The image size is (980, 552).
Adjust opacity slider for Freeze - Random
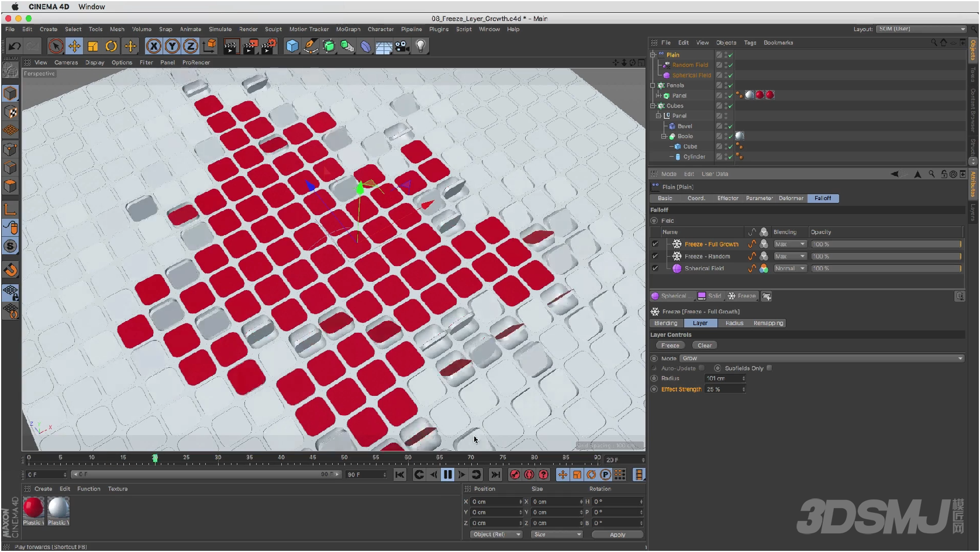(886, 256)
